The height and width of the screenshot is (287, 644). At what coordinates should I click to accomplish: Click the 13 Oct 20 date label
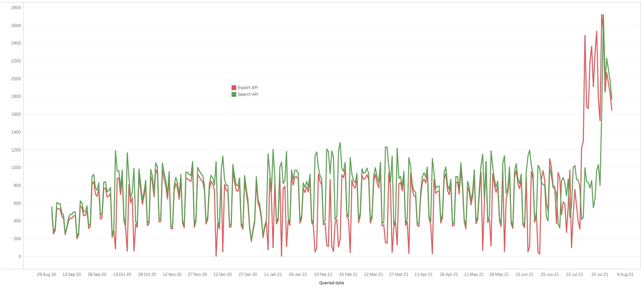tap(122, 275)
